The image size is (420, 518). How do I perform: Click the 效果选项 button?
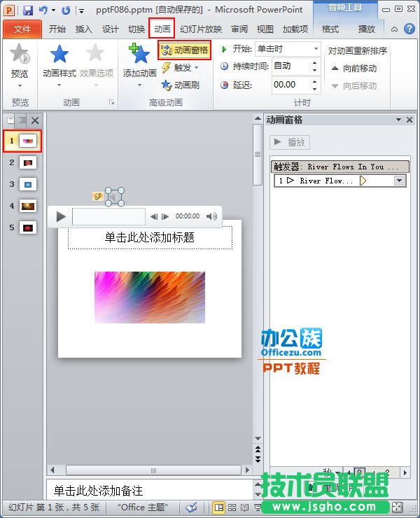(x=96, y=65)
